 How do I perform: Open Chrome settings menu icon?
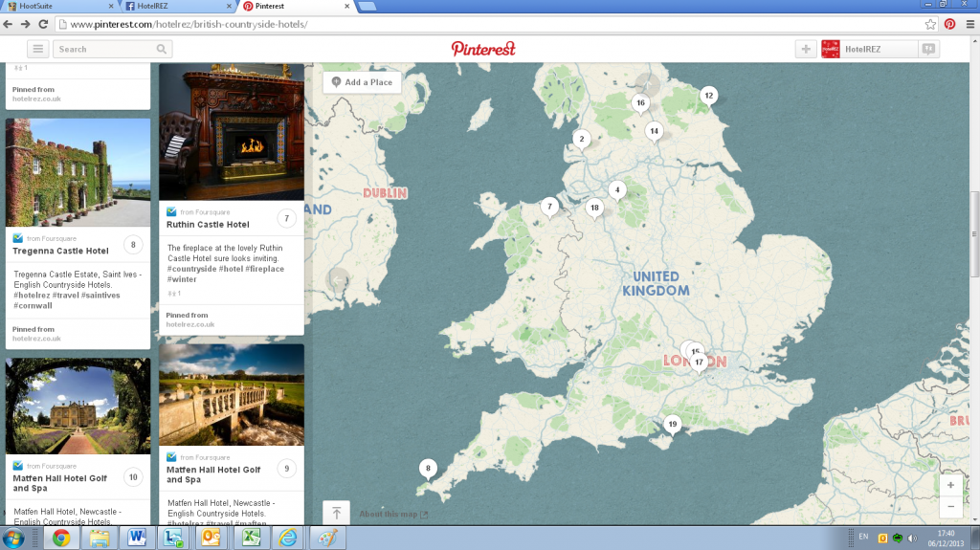pyautogui.click(x=970, y=24)
